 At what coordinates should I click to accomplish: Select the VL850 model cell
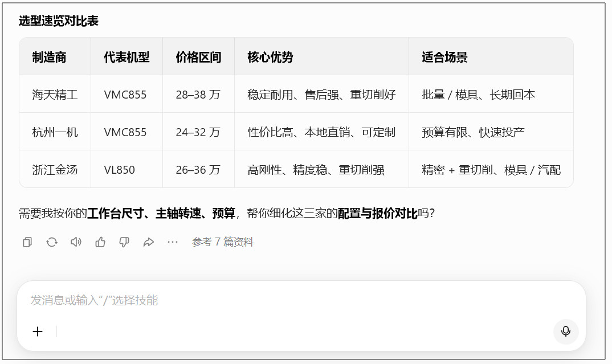120,170
